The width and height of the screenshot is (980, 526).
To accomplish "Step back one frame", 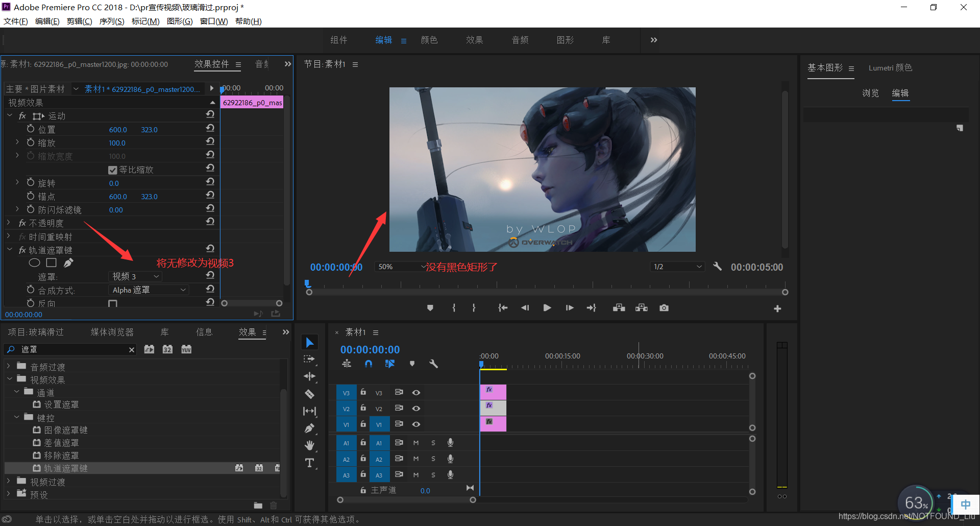I will pos(525,308).
